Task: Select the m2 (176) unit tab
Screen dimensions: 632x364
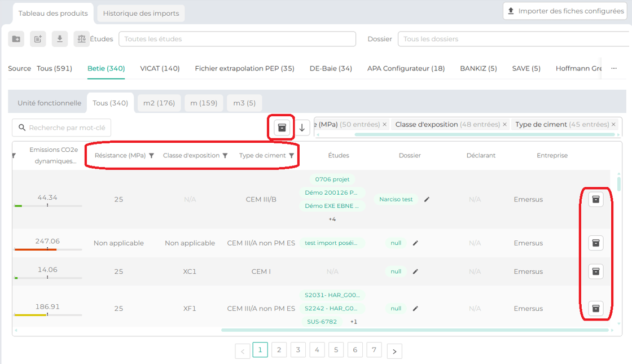Action: click(159, 103)
